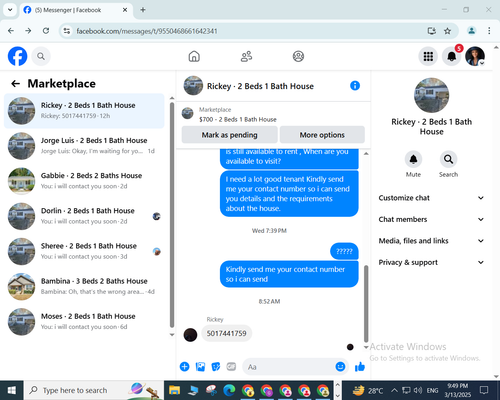Reload the page with refresh icon

pos(46,31)
